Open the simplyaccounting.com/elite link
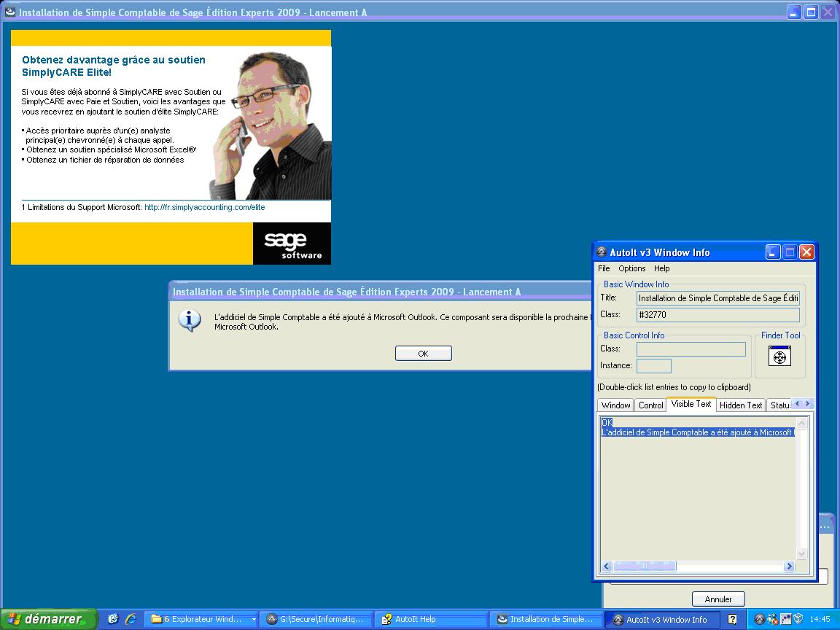Screen dimensions: 840x630 (205, 207)
